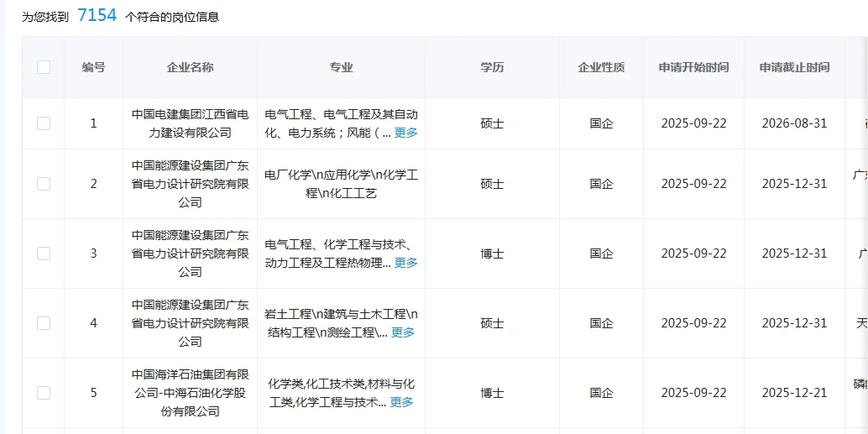Click start date 2025-09-22 in row 4
The image size is (868, 434).
(693, 323)
